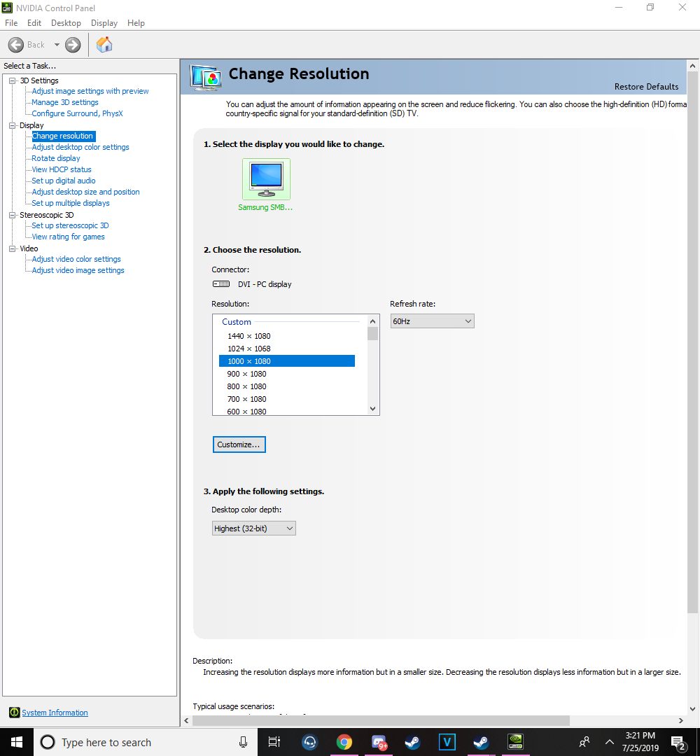Open Adjust video color settings
Image resolution: width=700 pixels, height=756 pixels.
tap(76, 259)
